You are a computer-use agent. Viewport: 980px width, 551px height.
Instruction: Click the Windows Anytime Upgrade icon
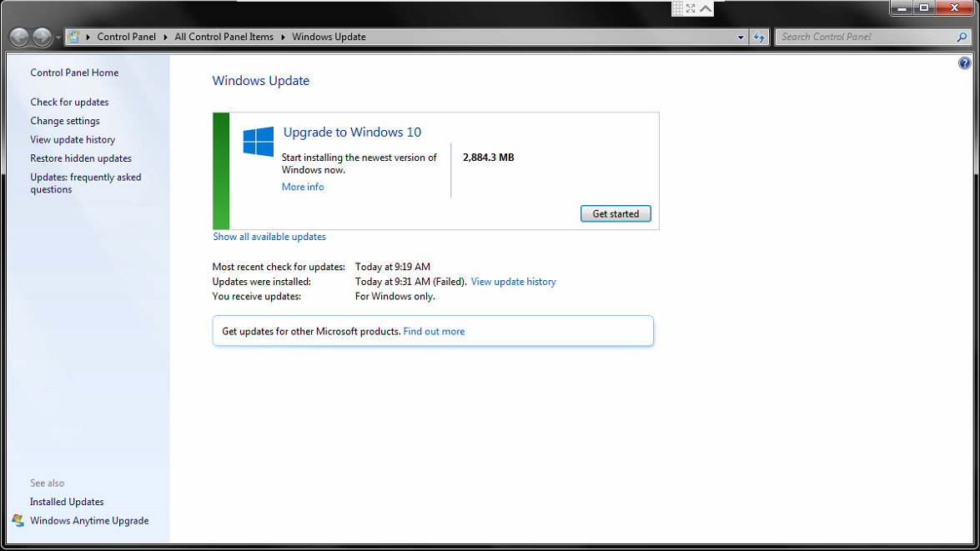(x=18, y=520)
